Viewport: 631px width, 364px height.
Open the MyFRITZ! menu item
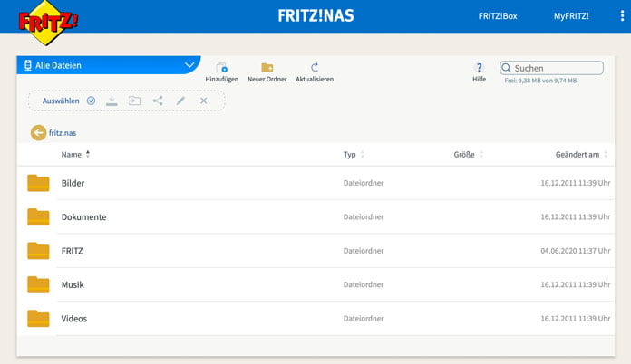tap(571, 16)
